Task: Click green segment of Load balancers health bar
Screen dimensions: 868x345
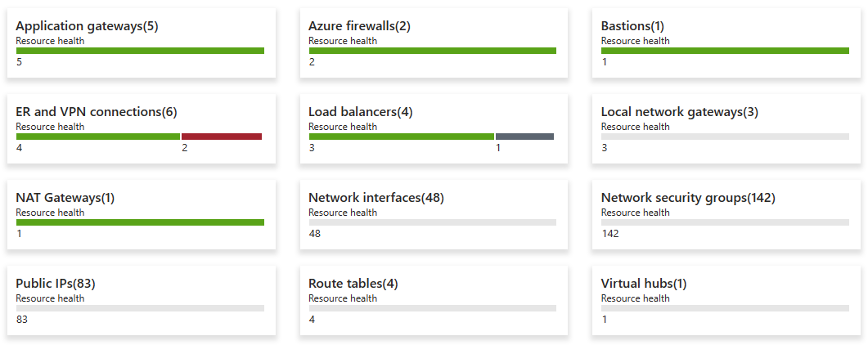Action: pyautogui.click(x=401, y=137)
